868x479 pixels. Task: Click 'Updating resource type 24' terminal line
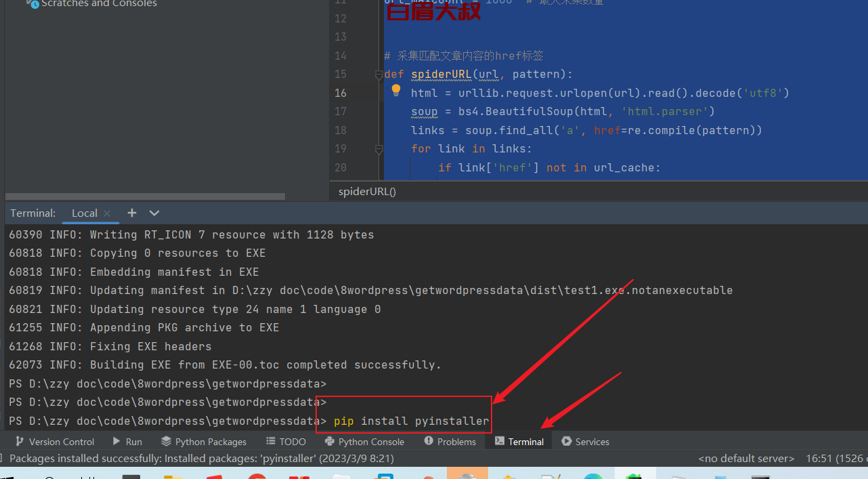[x=194, y=309]
